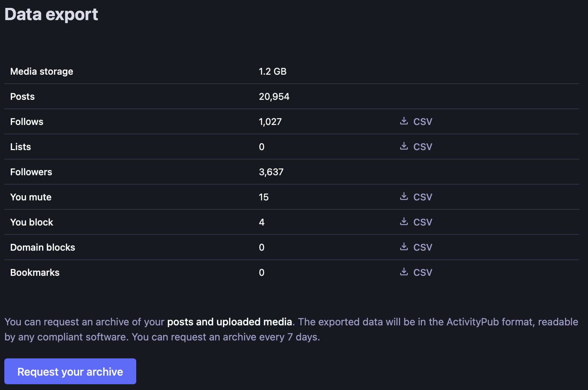The height and width of the screenshot is (390, 588).
Task: Click the download icon in the You block row
Action: pos(404,222)
